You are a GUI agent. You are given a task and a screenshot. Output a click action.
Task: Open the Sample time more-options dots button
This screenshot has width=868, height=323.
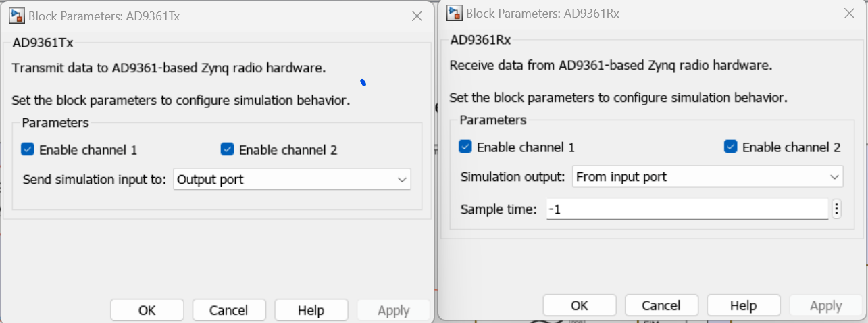click(x=836, y=209)
